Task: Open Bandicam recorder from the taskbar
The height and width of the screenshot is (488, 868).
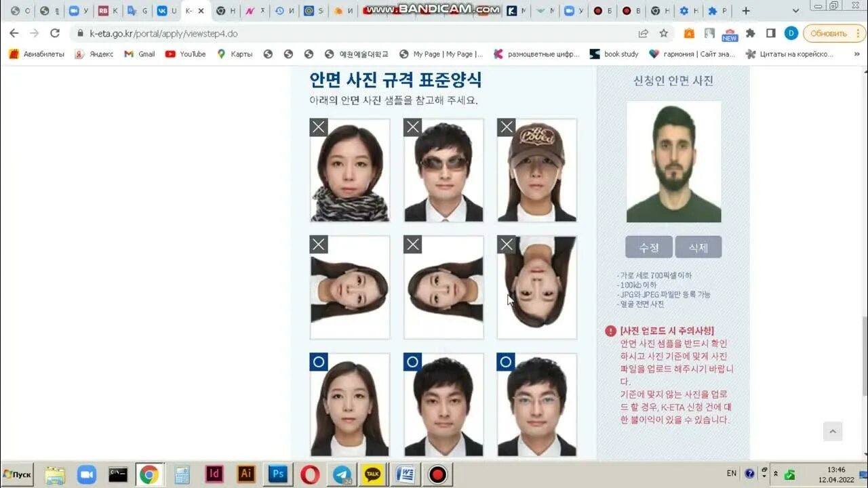Action: click(x=437, y=474)
